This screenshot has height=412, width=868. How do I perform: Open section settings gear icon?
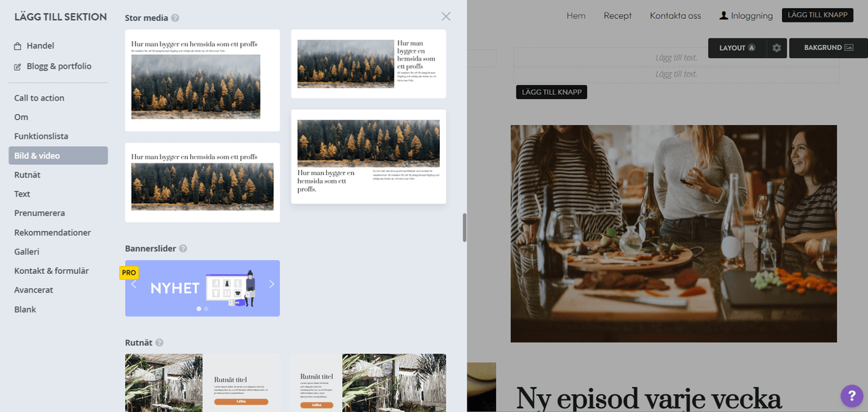click(x=777, y=48)
